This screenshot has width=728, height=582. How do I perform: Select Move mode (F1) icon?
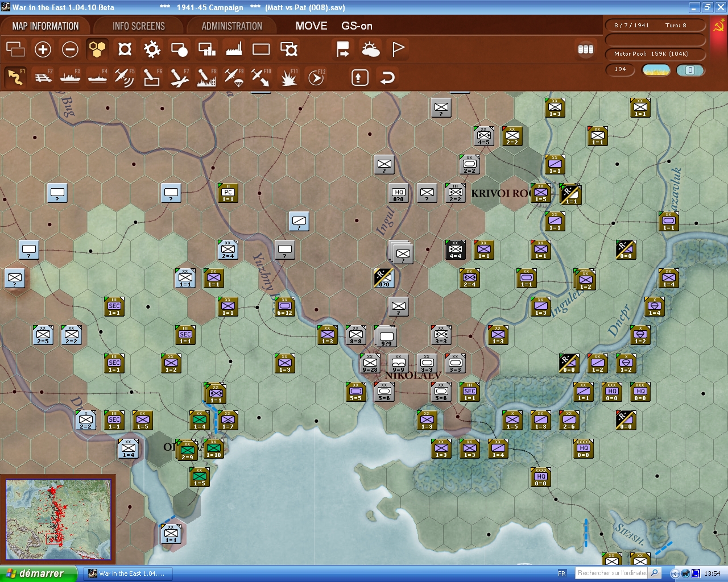(15, 77)
